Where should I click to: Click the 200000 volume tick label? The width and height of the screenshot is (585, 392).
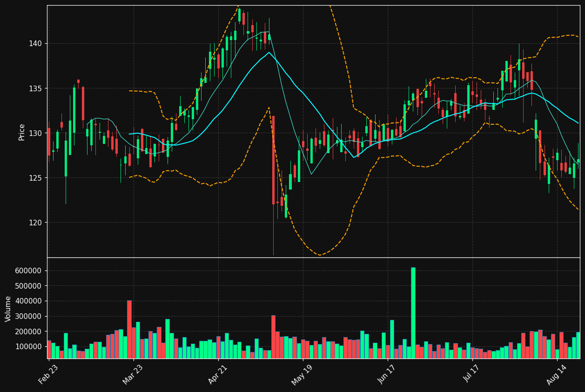pyautogui.click(x=29, y=331)
